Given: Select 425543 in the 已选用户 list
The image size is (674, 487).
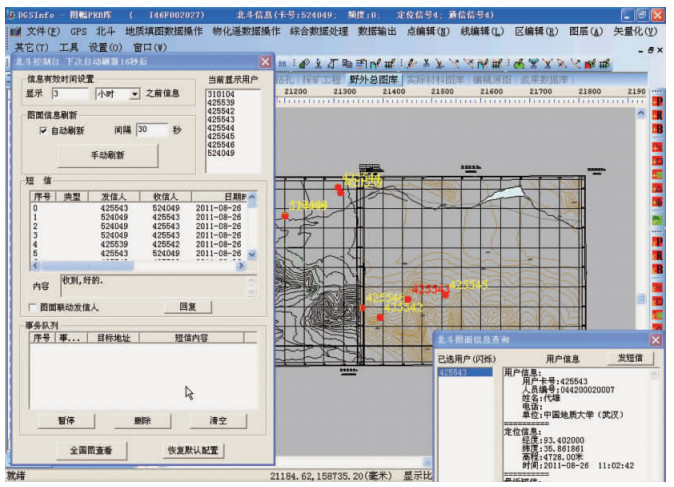Looking at the screenshot, I should [x=465, y=372].
